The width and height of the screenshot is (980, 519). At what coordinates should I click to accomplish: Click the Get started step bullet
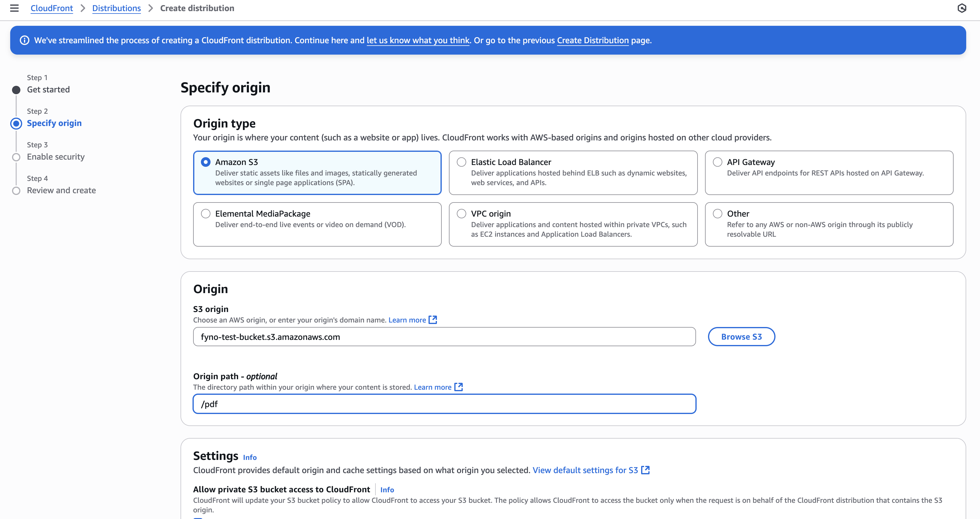point(16,90)
